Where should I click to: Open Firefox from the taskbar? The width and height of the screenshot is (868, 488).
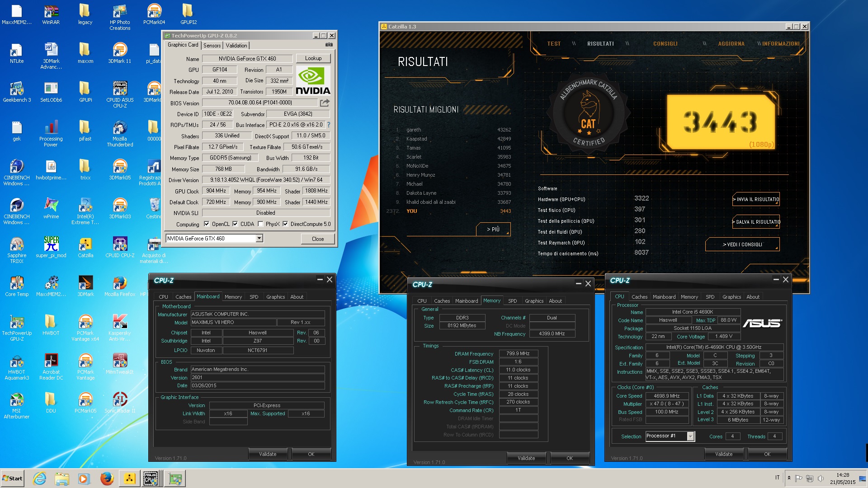point(107,479)
